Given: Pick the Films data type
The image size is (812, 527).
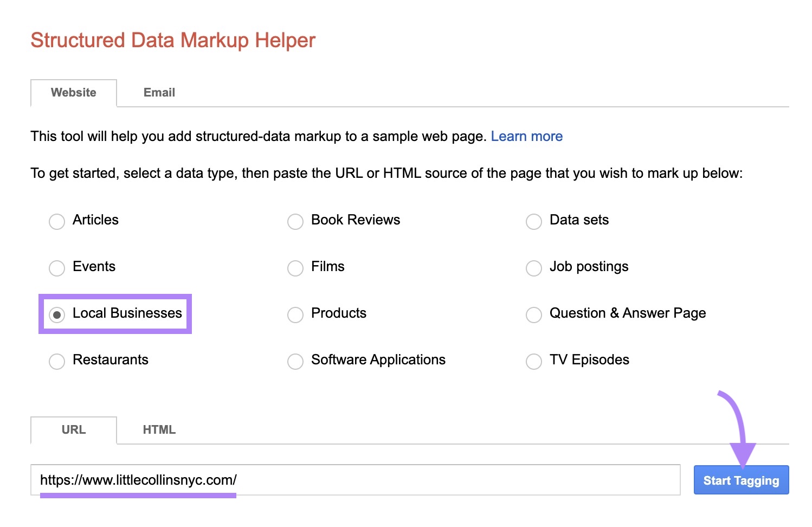Looking at the screenshot, I should pyautogui.click(x=295, y=268).
